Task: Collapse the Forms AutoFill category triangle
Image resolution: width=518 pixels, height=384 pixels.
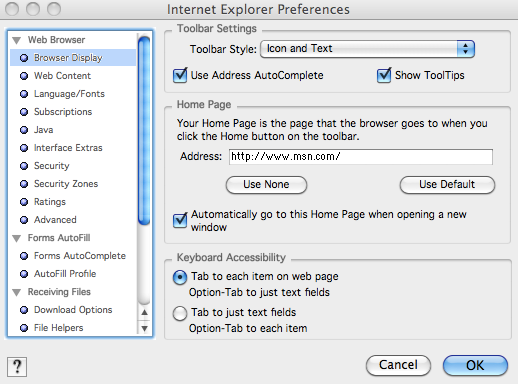Action: [17, 238]
